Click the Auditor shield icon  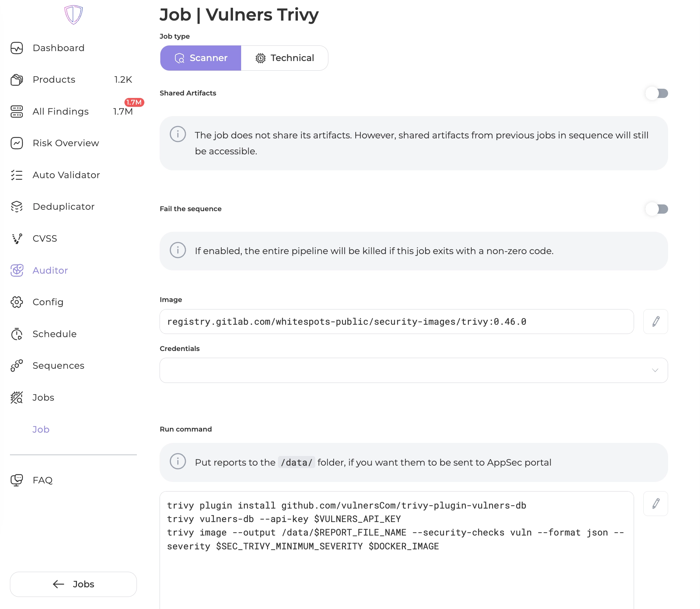pyautogui.click(x=17, y=270)
